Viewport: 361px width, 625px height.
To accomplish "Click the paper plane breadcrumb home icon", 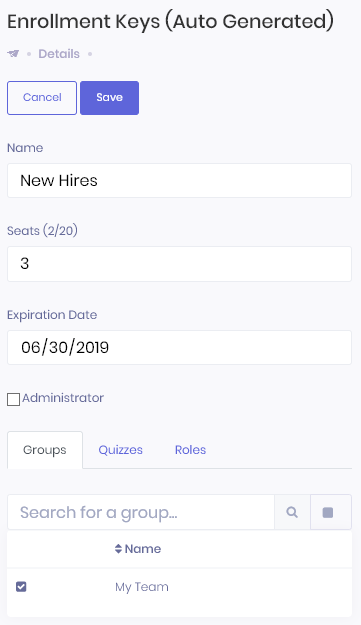I will pyautogui.click(x=13, y=54).
